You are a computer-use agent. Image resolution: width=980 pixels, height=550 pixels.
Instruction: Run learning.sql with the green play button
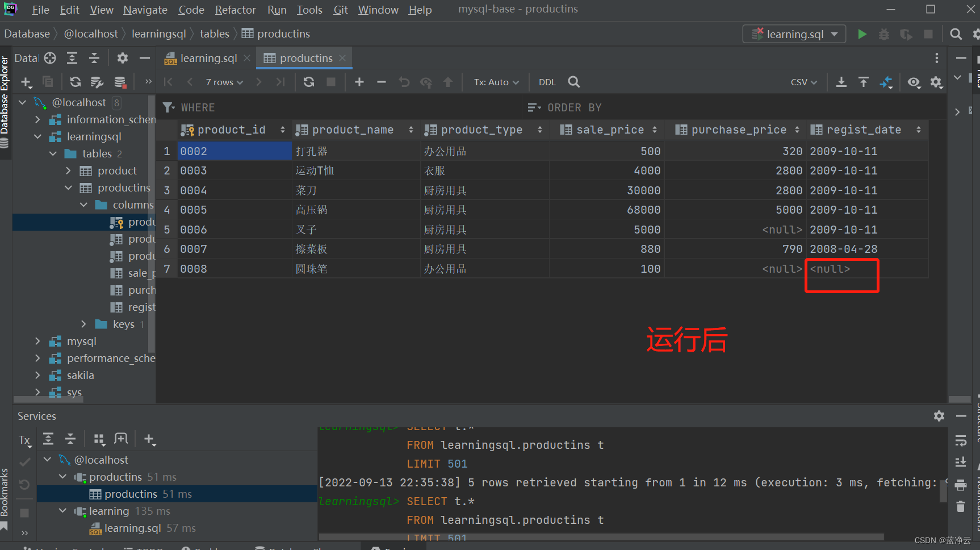(862, 34)
